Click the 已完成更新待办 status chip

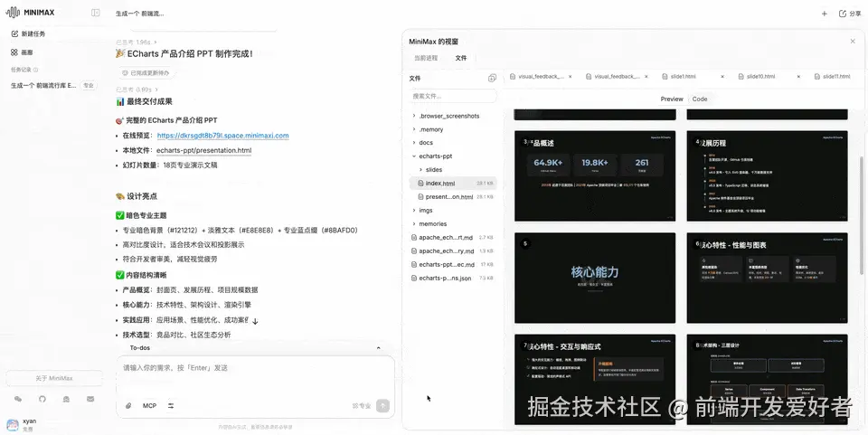tap(146, 73)
